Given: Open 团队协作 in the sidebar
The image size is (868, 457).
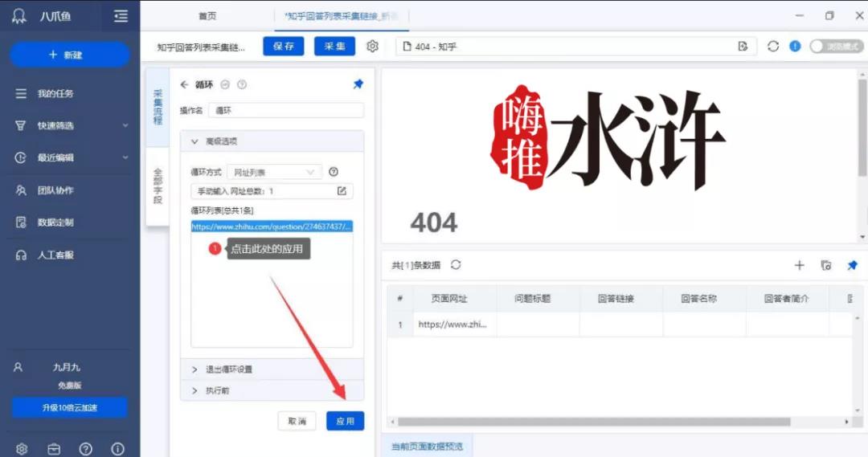Looking at the screenshot, I should [55, 190].
